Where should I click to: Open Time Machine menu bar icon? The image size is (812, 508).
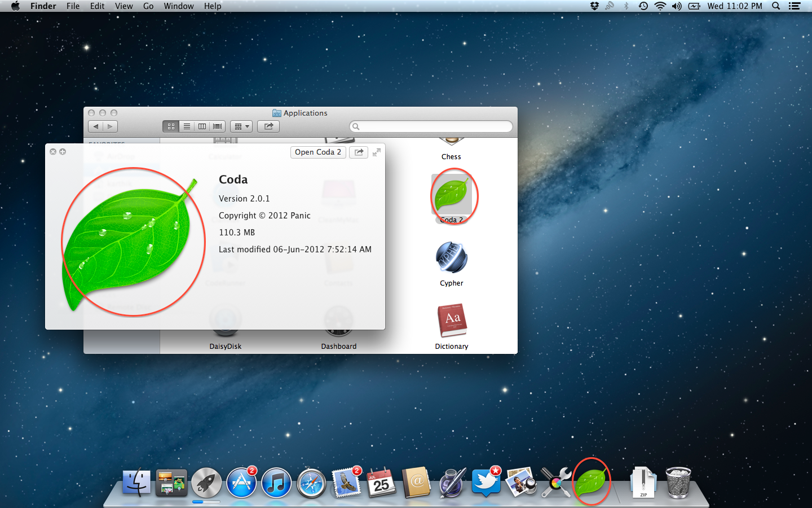pyautogui.click(x=643, y=6)
